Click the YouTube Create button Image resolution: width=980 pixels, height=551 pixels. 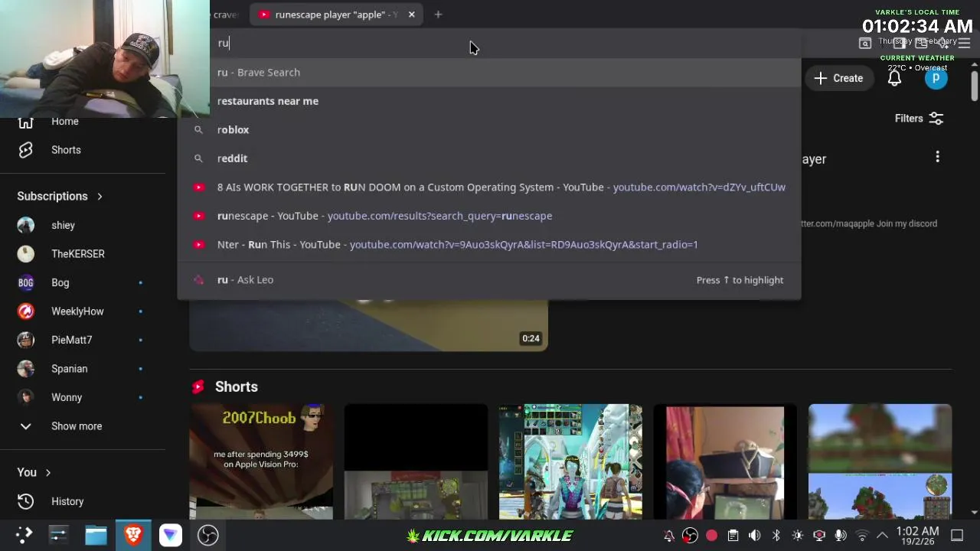tap(839, 78)
